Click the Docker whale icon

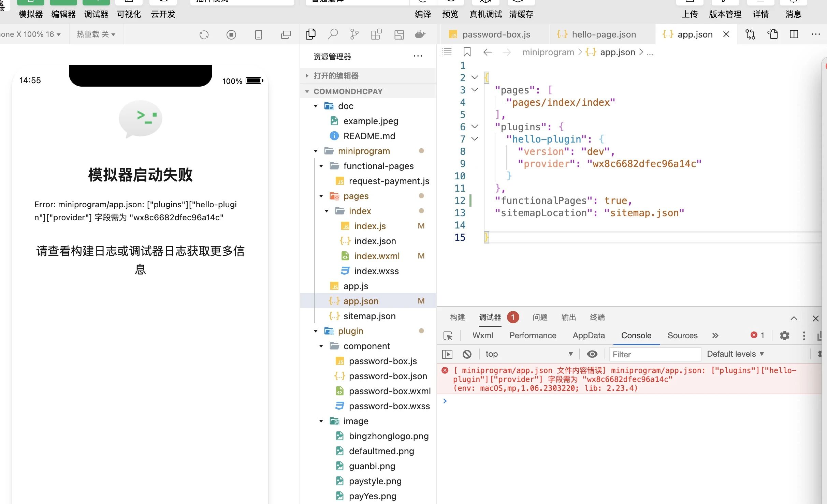coord(420,34)
